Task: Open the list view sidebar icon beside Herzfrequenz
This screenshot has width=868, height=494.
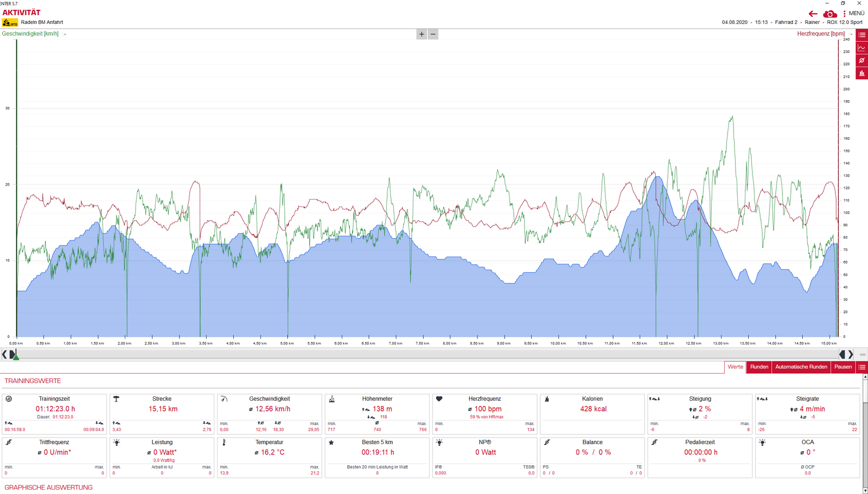Action: click(x=861, y=35)
